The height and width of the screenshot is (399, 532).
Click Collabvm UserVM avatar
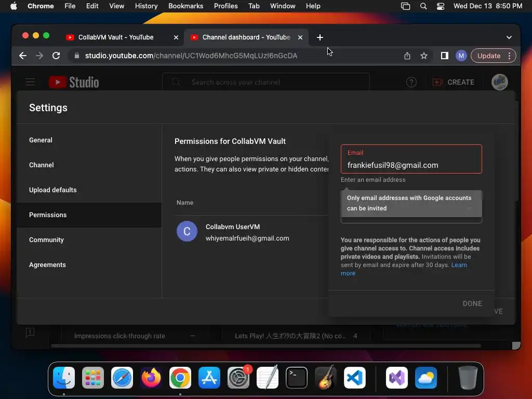187,231
